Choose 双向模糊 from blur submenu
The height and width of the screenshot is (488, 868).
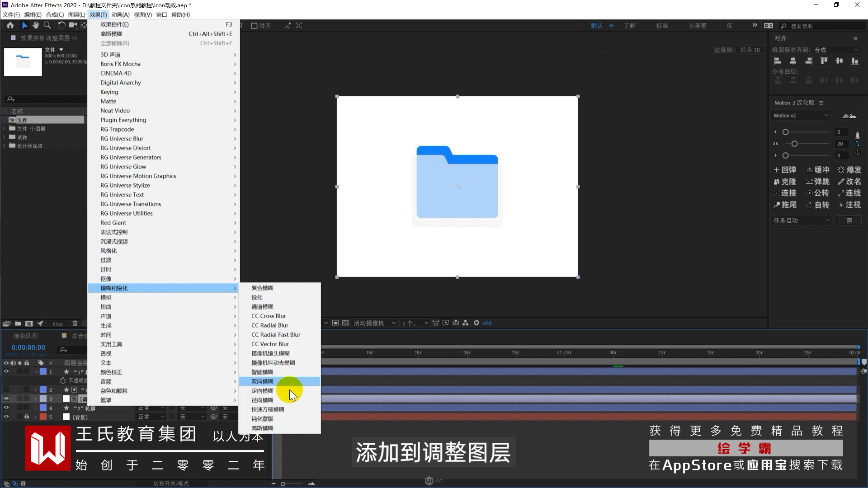tap(262, 381)
